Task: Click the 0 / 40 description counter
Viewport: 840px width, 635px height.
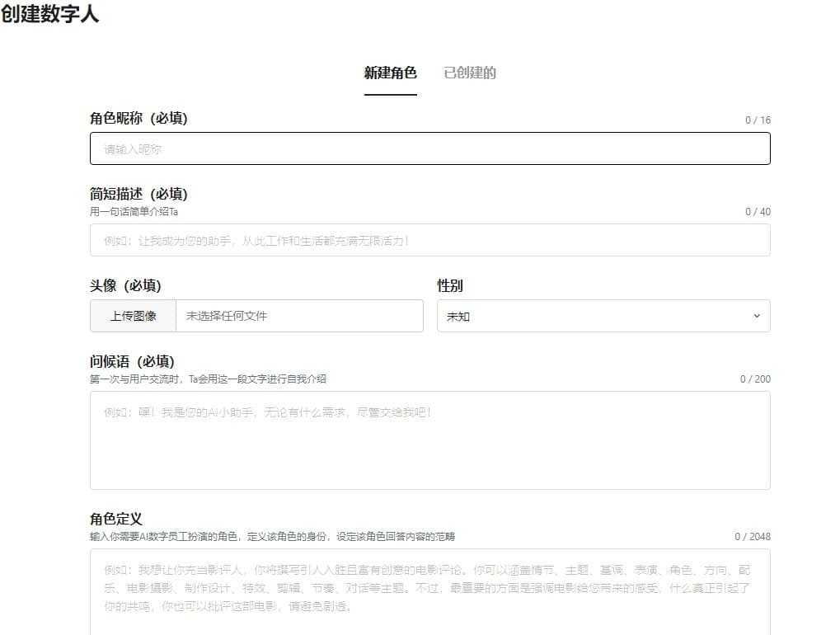Action: tap(758, 211)
